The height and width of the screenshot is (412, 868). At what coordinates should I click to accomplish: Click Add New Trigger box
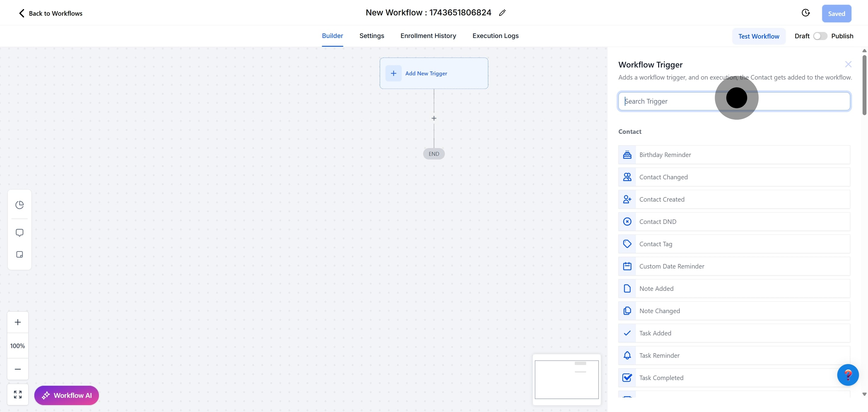[434, 74]
